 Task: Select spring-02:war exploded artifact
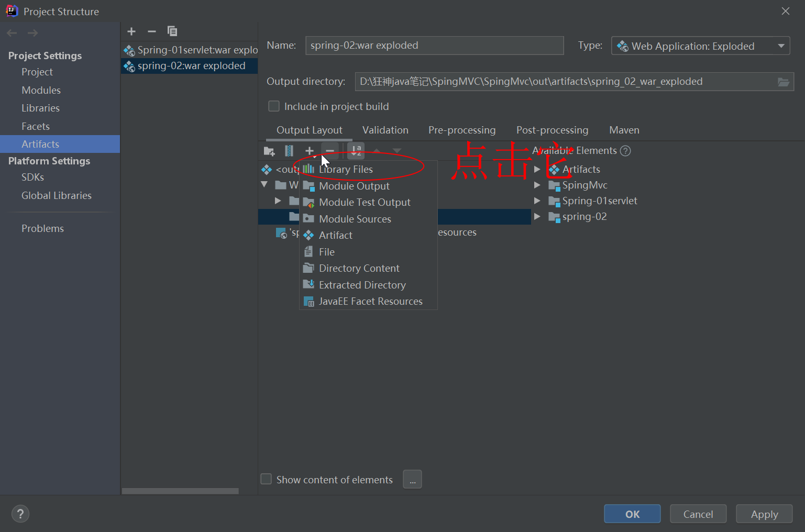point(190,66)
